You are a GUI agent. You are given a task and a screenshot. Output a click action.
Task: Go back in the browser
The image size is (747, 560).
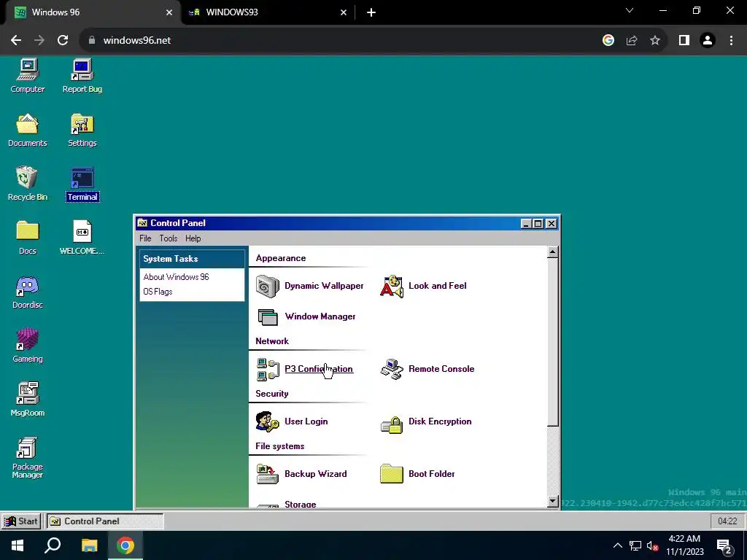[x=16, y=41]
